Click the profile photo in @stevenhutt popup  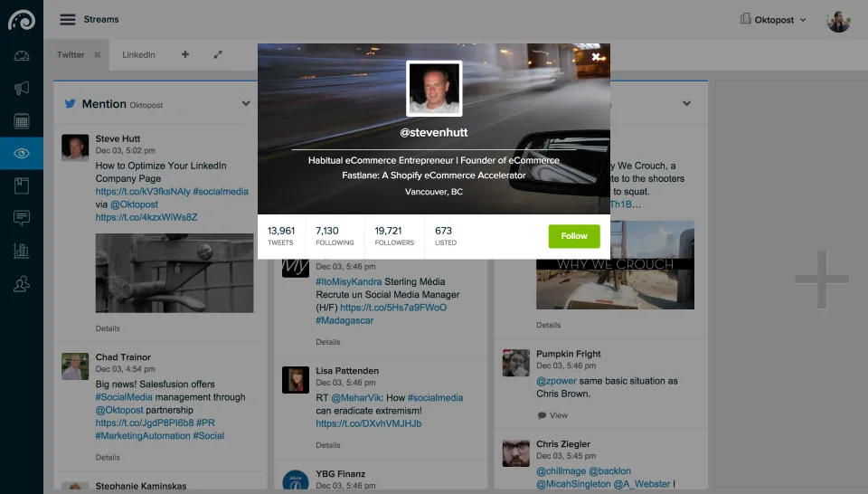pos(434,89)
